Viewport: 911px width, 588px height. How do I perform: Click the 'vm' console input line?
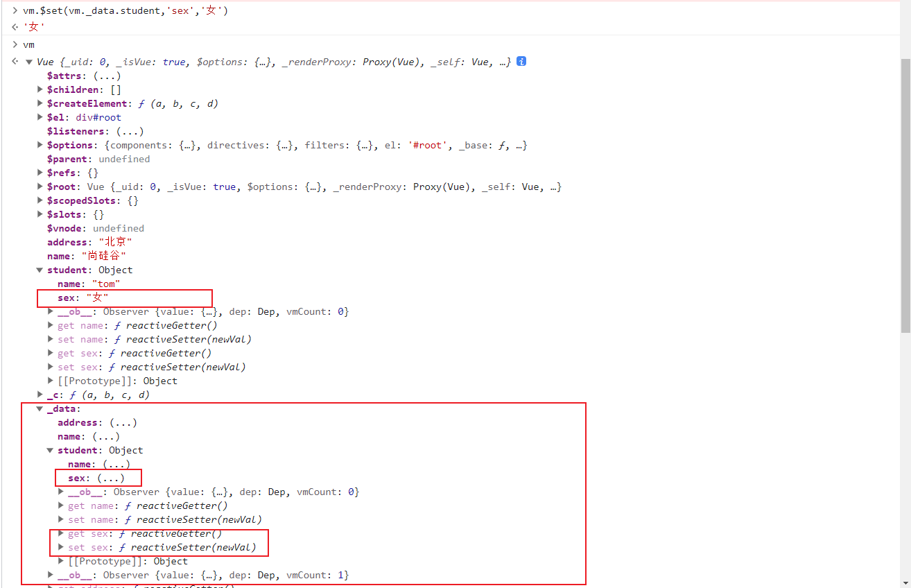click(x=28, y=44)
